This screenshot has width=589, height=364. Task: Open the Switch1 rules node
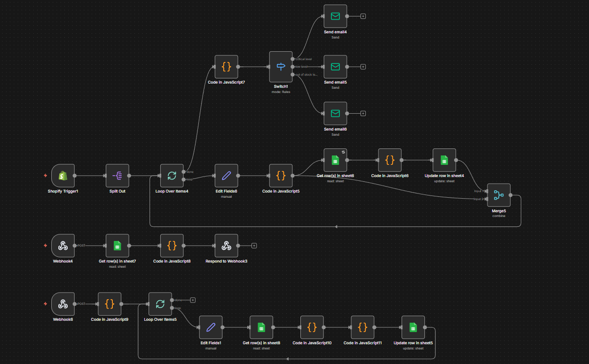281,67
